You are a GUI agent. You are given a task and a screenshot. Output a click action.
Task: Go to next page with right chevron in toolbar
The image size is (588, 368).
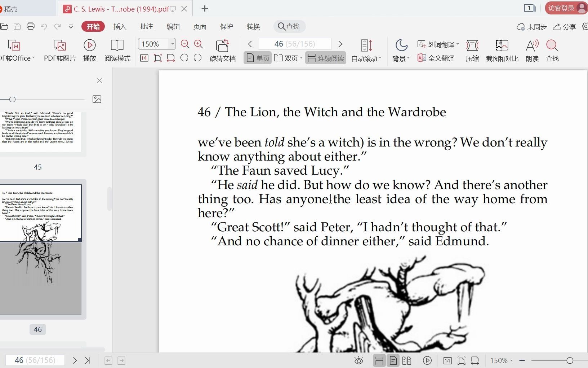pos(340,44)
